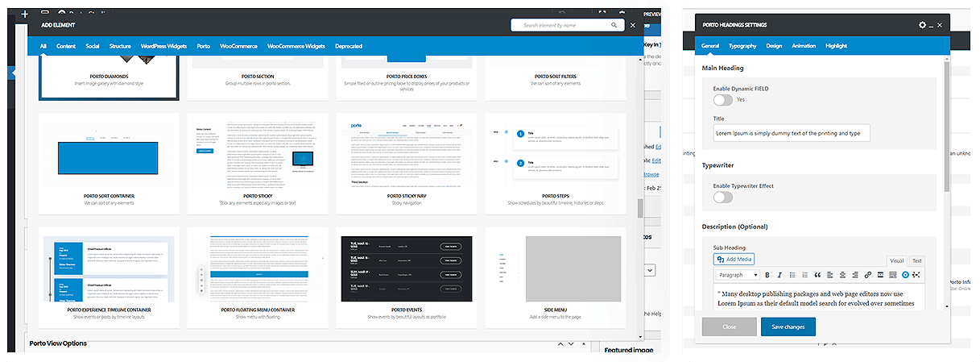
Task: Click the Porto Headings Settings vertical scrollbar
Action: tap(947, 125)
